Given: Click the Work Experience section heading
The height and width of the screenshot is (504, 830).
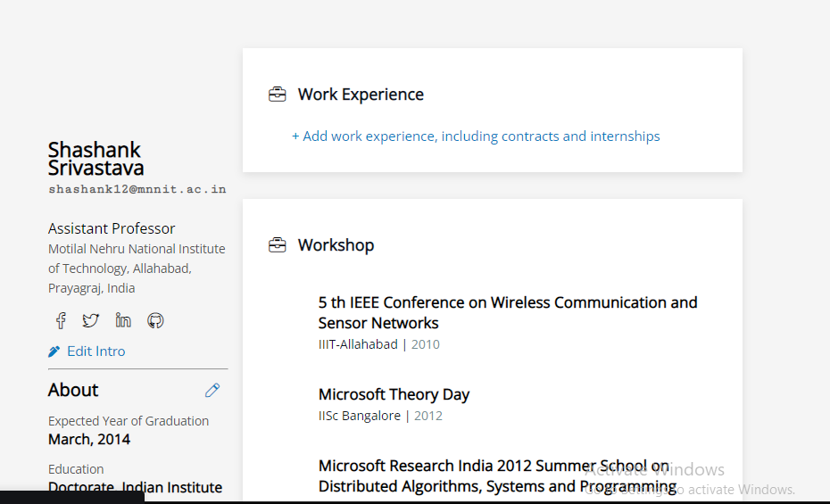Looking at the screenshot, I should click(x=361, y=95).
